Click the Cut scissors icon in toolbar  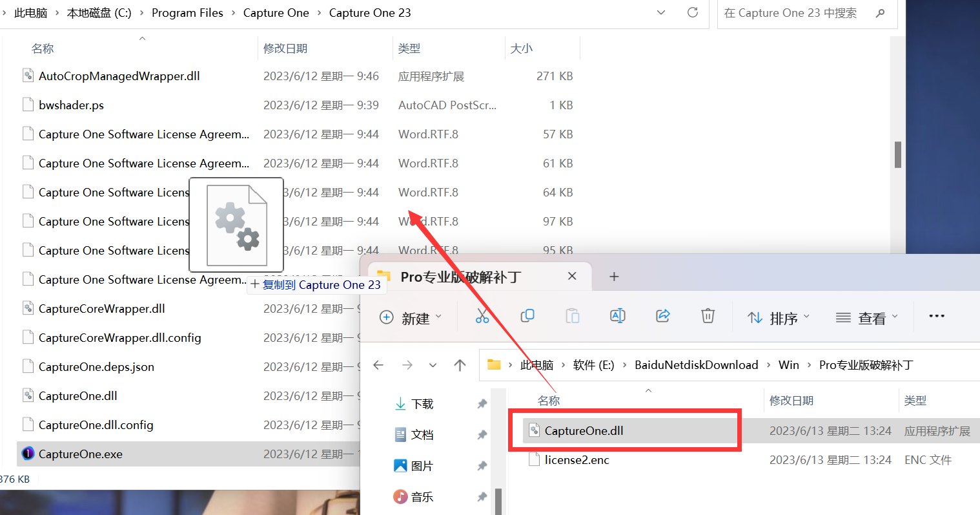tap(482, 316)
